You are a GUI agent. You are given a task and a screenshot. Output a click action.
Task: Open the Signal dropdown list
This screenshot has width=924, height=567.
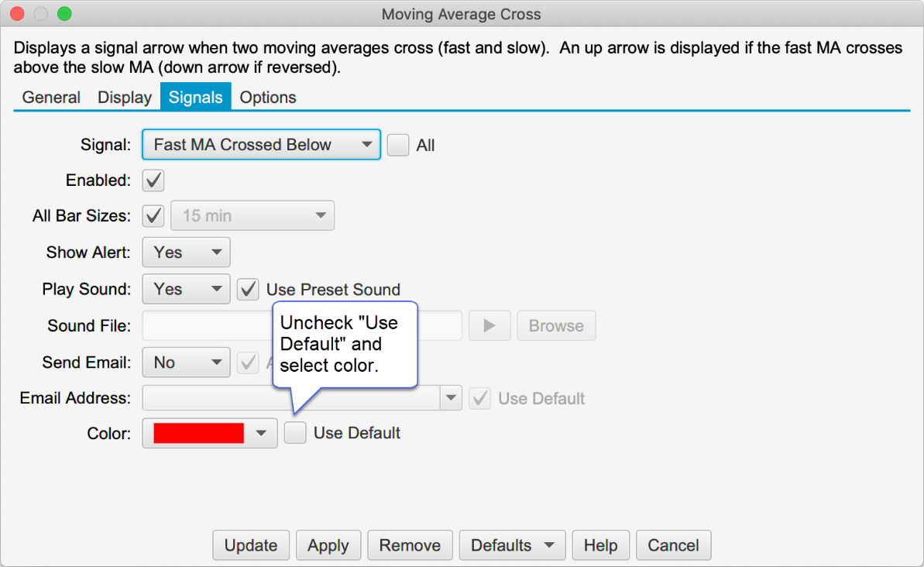(261, 145)
